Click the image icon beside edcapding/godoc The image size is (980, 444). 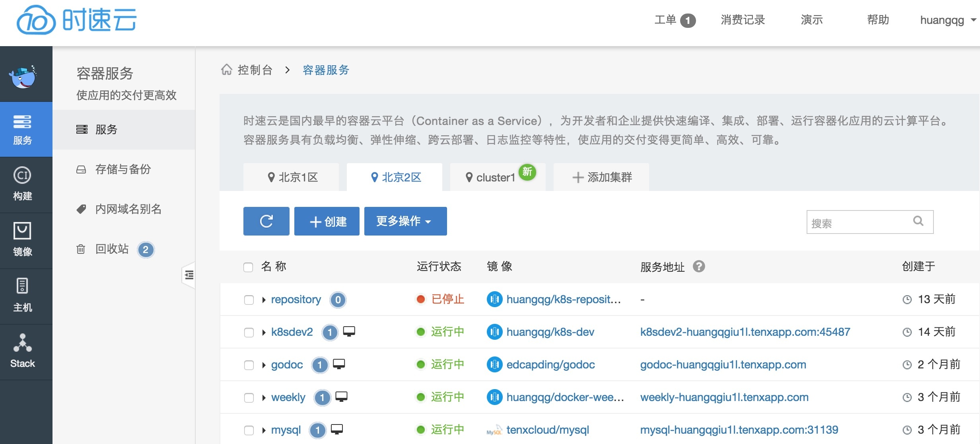tap(494, 364)
